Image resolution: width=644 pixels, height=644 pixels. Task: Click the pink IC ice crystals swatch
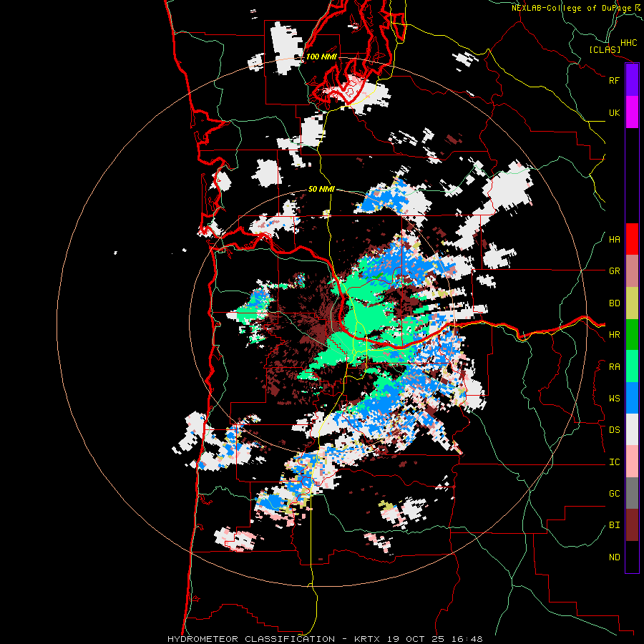tap(632, 462)
